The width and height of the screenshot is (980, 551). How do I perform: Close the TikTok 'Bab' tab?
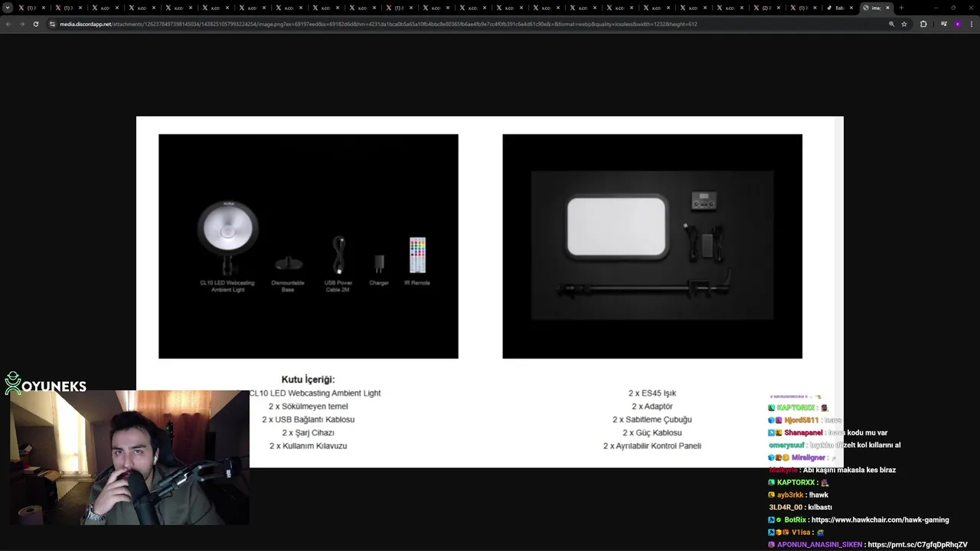851,8
